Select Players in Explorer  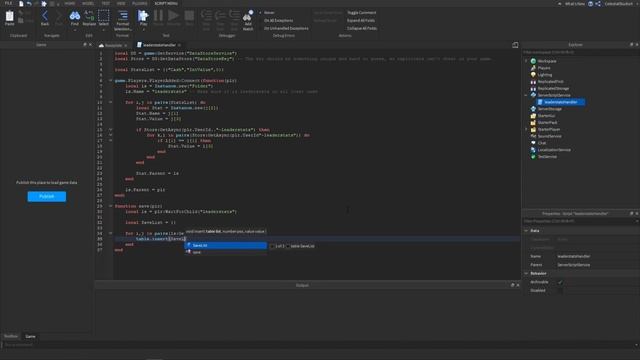[x=544, y=68]
